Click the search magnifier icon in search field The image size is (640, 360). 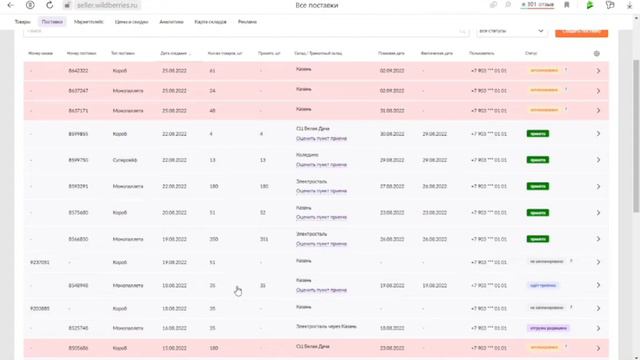click(x=463, y=31)
